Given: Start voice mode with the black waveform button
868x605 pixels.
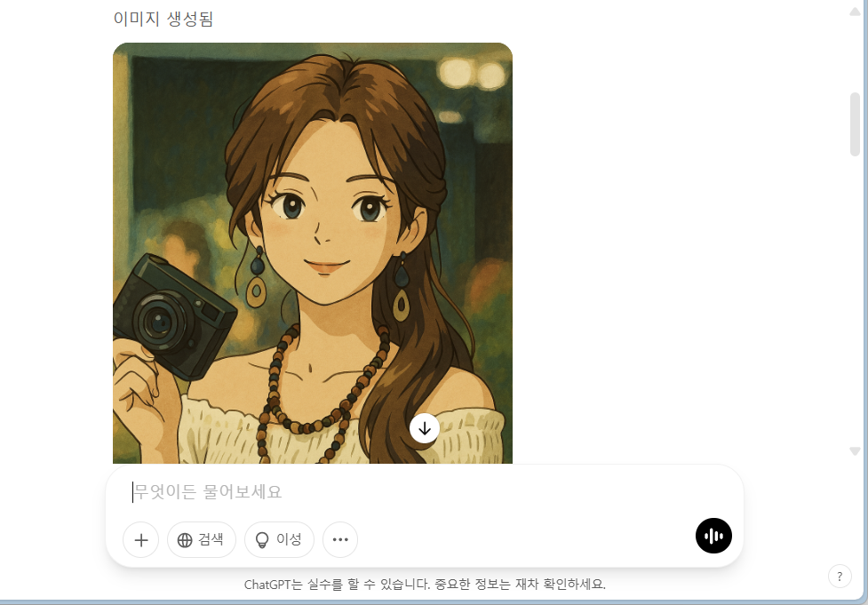Looking at the screenshot, I should pyautogui.click(x=713, y=536).
